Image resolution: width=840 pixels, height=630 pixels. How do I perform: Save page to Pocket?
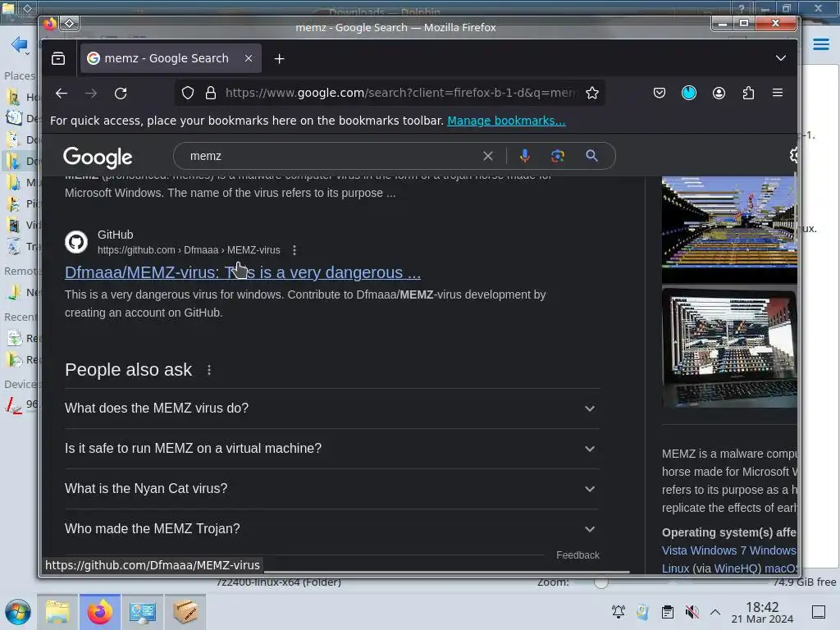660,94
